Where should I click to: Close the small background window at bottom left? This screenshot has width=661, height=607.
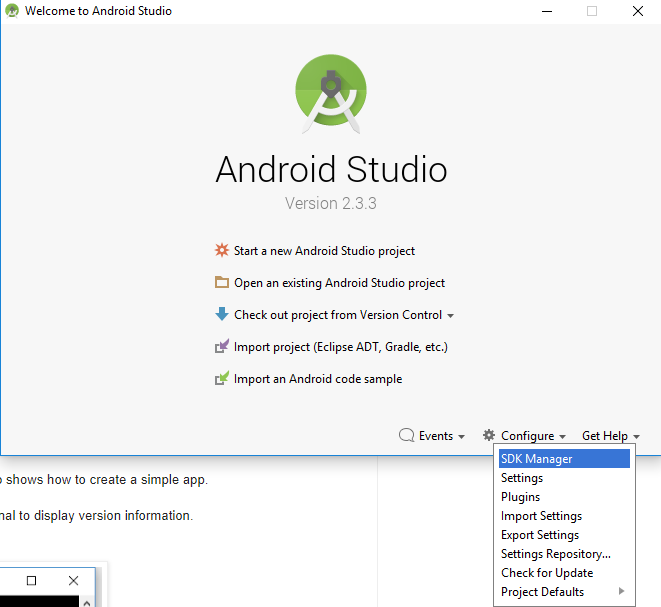click(73, 580)
